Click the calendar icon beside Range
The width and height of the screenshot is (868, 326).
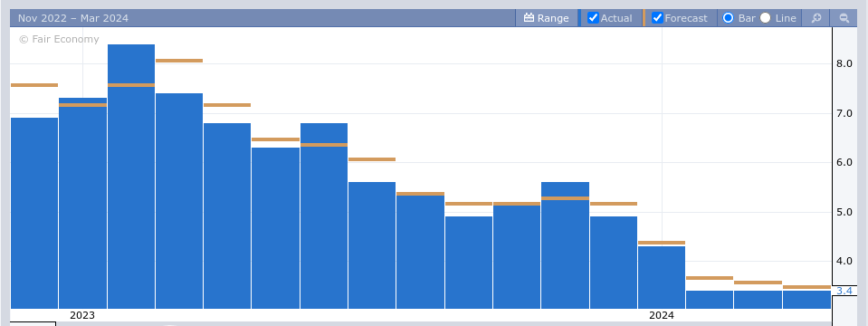(x=529, y=18)
